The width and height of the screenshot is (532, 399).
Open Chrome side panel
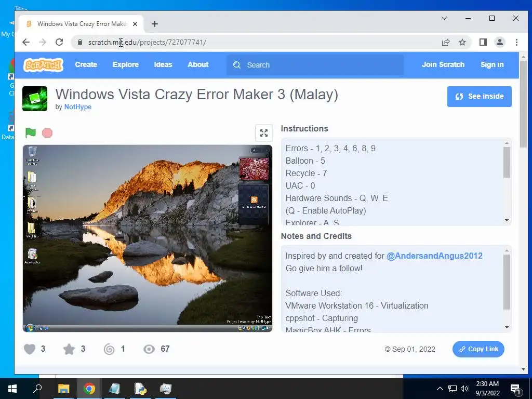click(x=483, y=42)
